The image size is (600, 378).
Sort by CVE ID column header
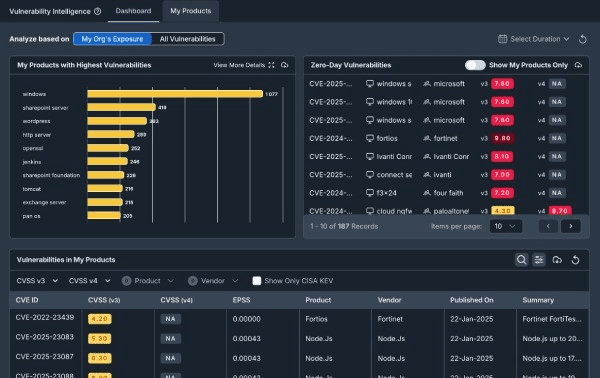[27, 300]
